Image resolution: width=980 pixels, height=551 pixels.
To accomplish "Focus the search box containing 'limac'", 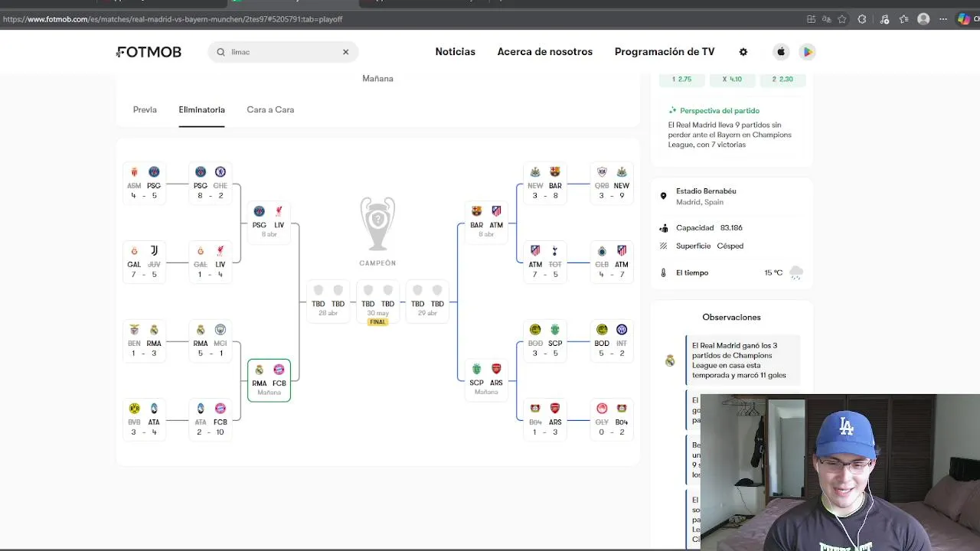I will point(283,52).
